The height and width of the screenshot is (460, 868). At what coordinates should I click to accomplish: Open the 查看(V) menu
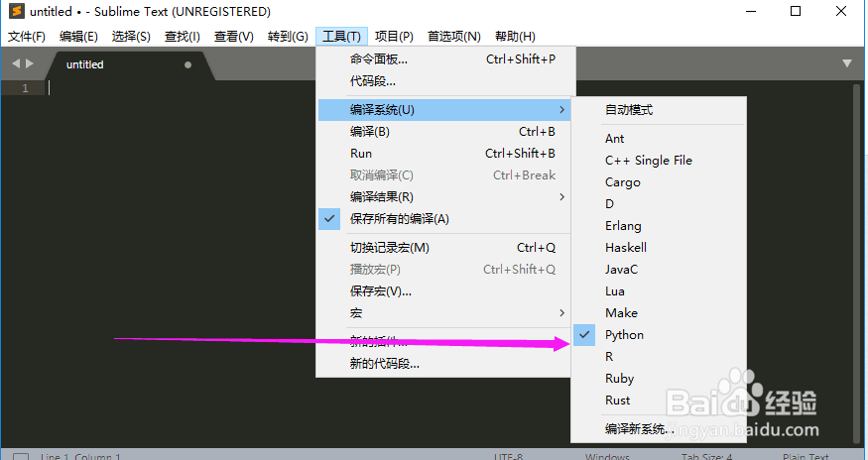click(234, 37)
